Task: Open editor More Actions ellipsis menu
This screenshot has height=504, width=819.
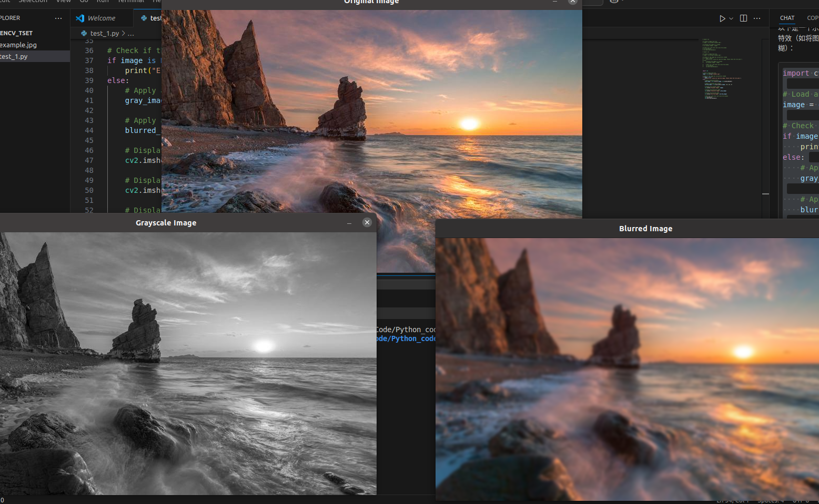Action: pyautogui.click(x=757, y=18)
